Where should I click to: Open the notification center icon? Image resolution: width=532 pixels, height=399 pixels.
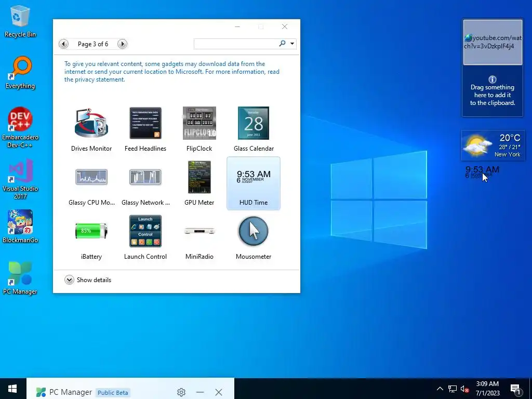pos(516,390)
